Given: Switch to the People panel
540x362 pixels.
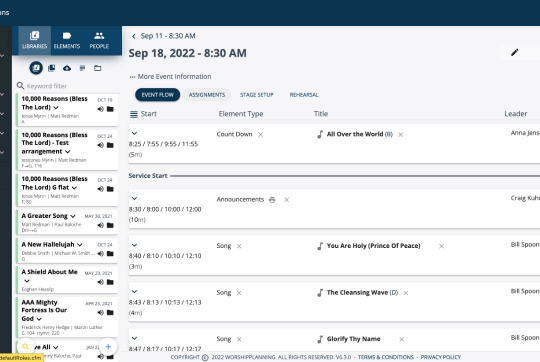Looking at the screenshot, I should (99, 40).
